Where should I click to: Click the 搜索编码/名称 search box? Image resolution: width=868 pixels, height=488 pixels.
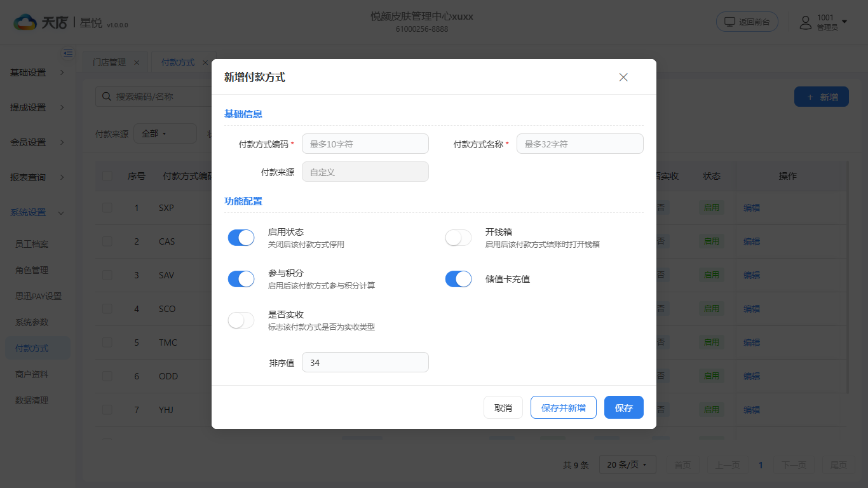154,97
